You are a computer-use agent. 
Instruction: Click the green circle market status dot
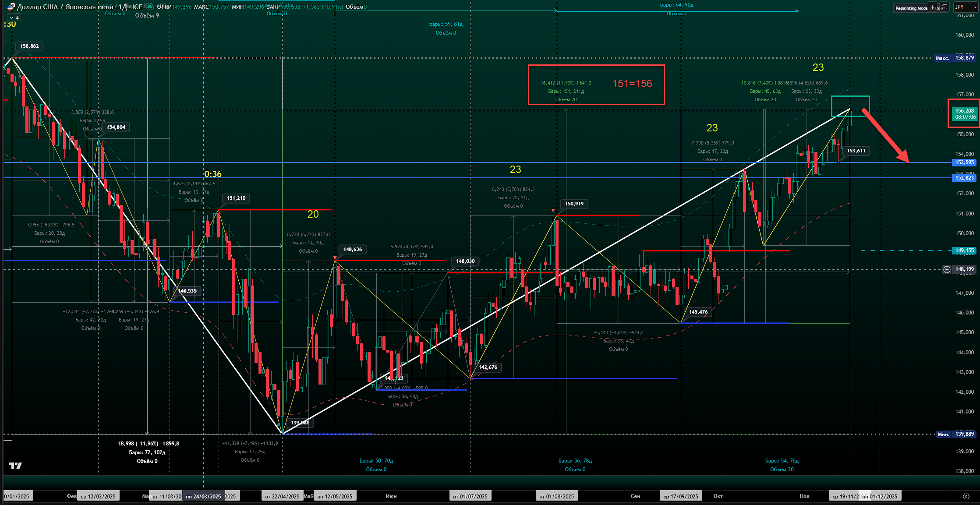pyautogui.click(x=150, y=7)
